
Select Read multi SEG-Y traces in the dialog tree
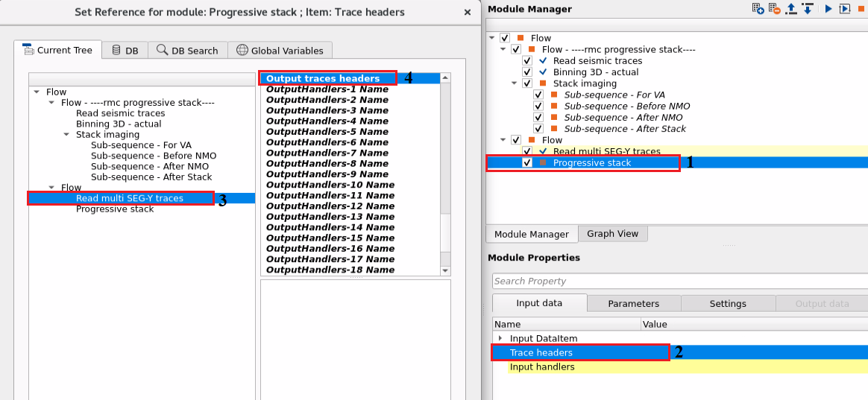click(130, 198)
